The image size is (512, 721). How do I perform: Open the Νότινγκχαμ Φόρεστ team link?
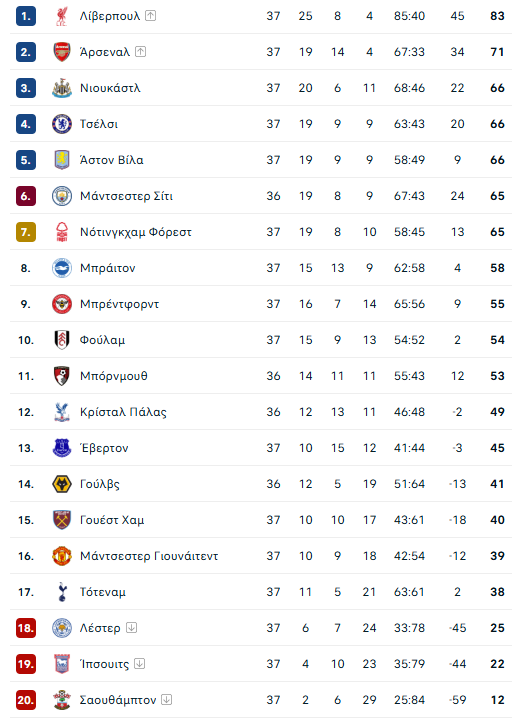(136, 232)
